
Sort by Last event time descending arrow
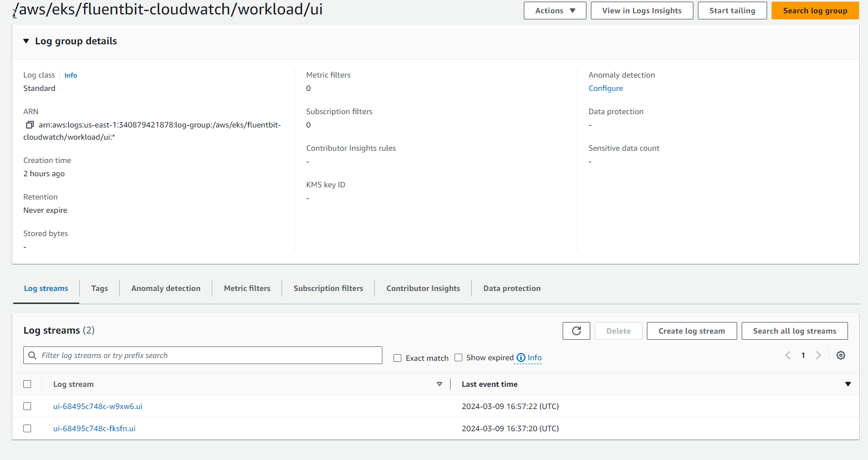(x=848, y=384)
